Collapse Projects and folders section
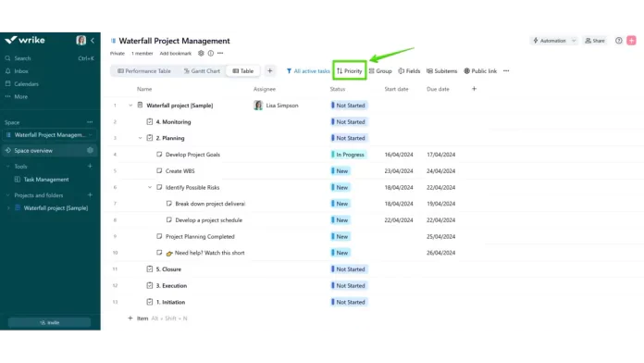The width and height of the screenshot is (644, 363). (7, 195)
